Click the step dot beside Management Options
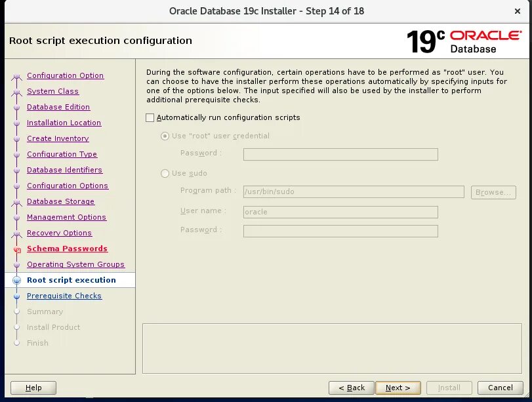 tap(16, 218)
